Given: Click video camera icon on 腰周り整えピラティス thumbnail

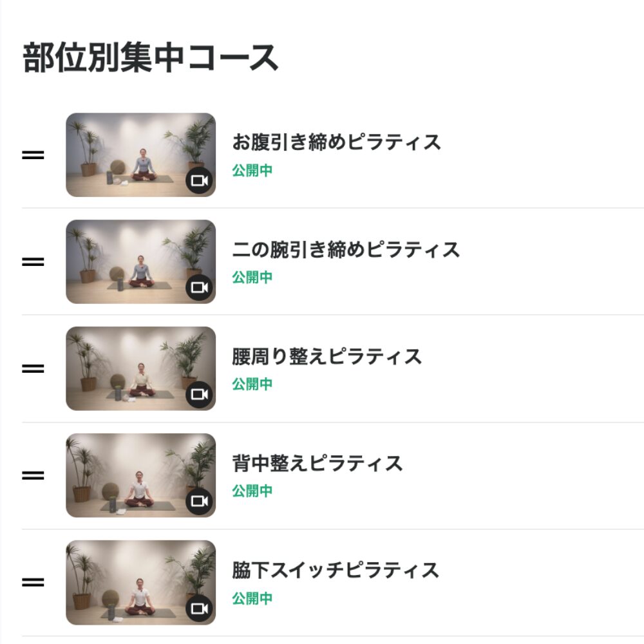Looking at the screenshot, I should tap(200, 394).
